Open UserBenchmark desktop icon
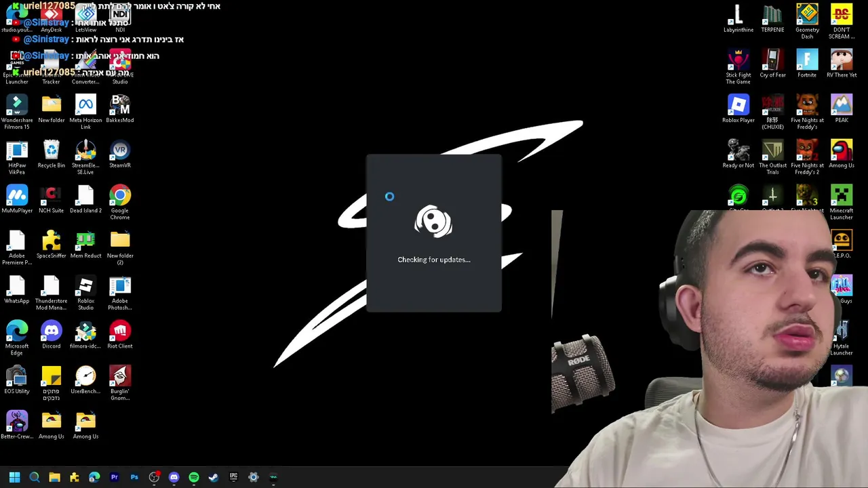The image size is (868, 488). point(85,380)
